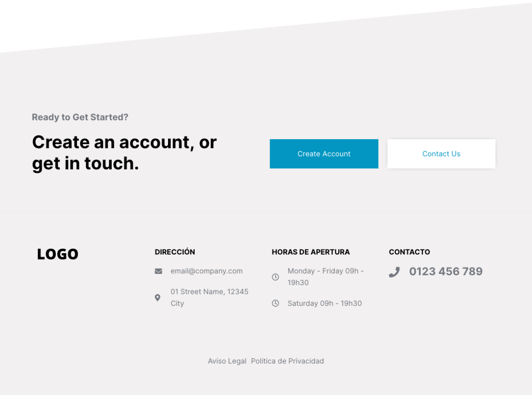The height and width of the screenshot is (395, 532).
Task: Click the 01 Street Name, 12345 City address
Action: coord(210,297)
